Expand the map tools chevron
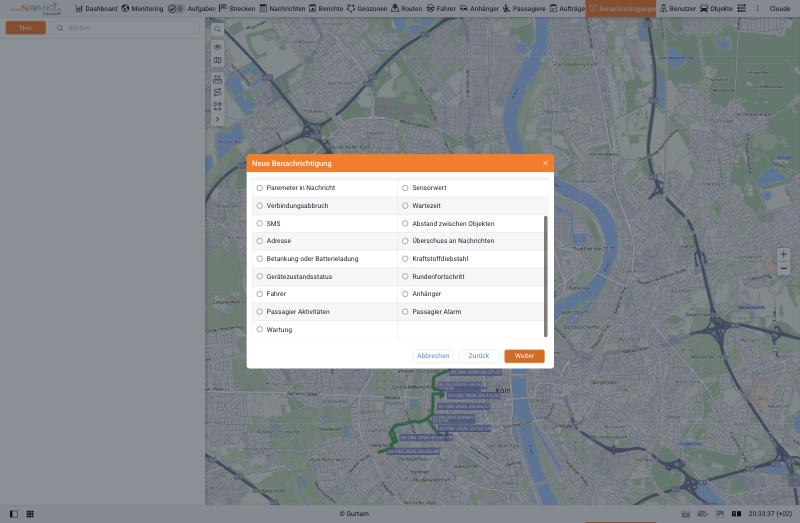Image resolution: width=800 pixels, height=523 pixels. [x=217, y=119]
